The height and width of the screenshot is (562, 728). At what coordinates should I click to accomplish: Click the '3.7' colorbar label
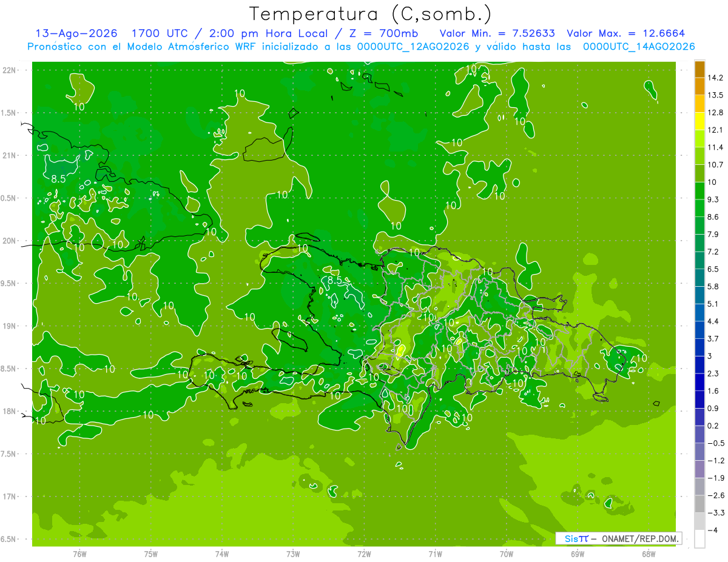tap(713, 339)
